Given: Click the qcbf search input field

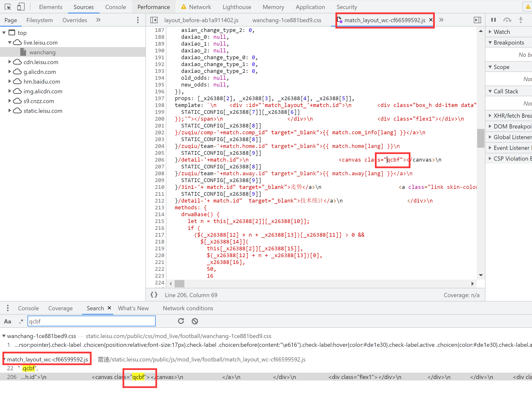Looking at the screenshot, I should tap(92, 321).
